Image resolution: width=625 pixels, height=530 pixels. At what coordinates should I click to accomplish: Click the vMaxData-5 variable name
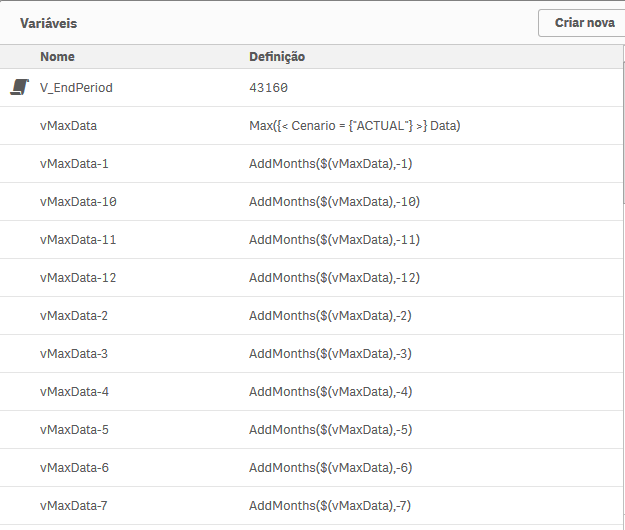74,430
